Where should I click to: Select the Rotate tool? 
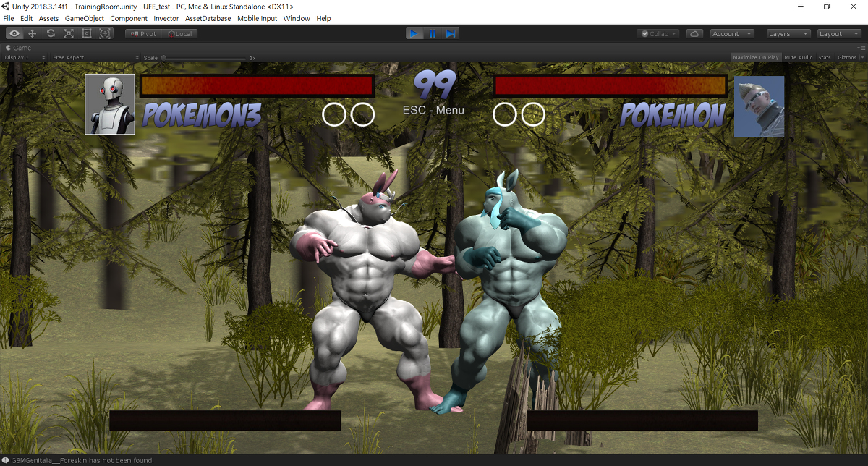(x=51, y=33)
